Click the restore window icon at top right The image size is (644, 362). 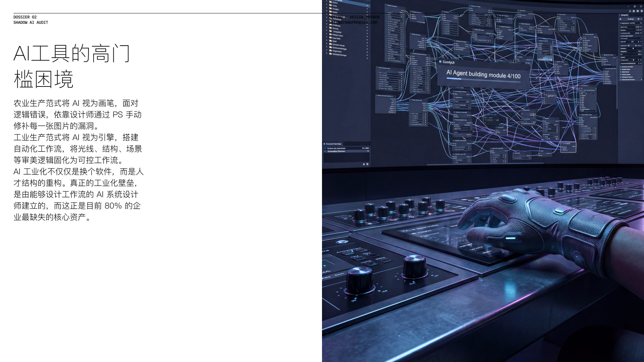tap(635, 6)
